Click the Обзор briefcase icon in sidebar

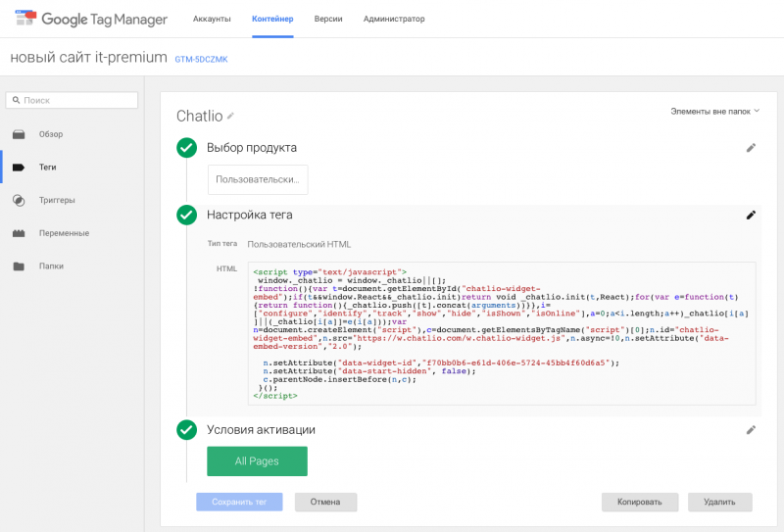[19, 134]
